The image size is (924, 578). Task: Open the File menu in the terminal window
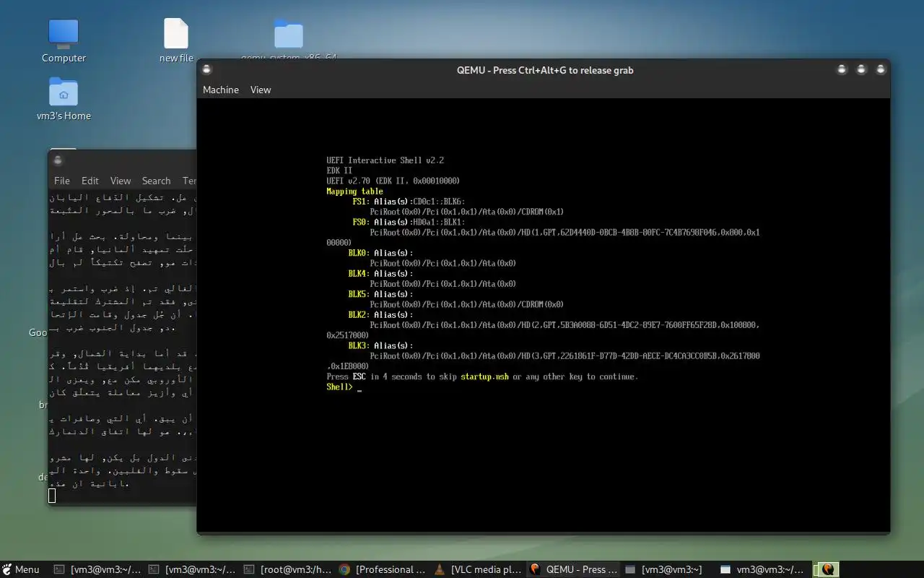62,181
